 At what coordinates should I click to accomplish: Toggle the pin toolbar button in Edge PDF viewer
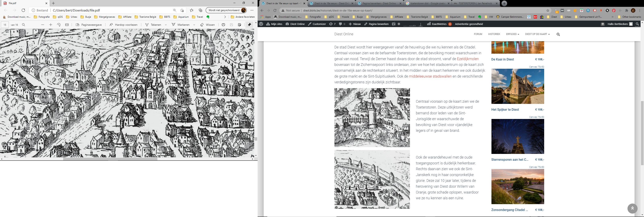[249, 25]
